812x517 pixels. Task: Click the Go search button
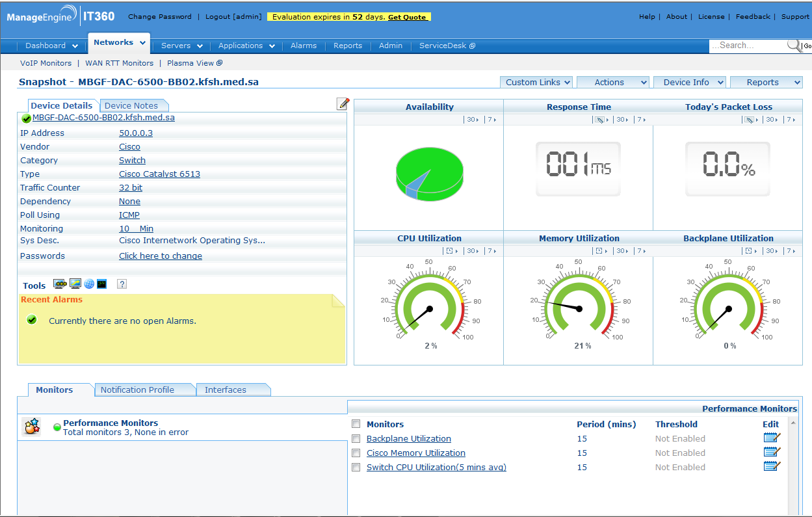point(807,46)
